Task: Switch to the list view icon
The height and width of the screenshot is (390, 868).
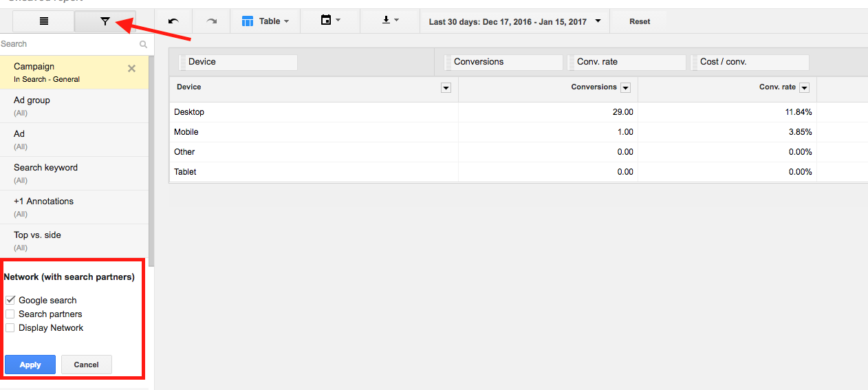Action: pos(43,21)
